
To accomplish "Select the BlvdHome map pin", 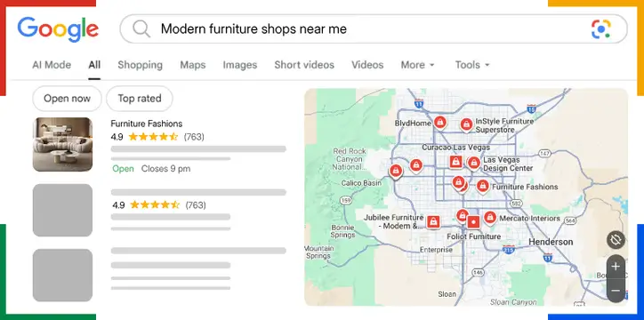I will point(440,123).
